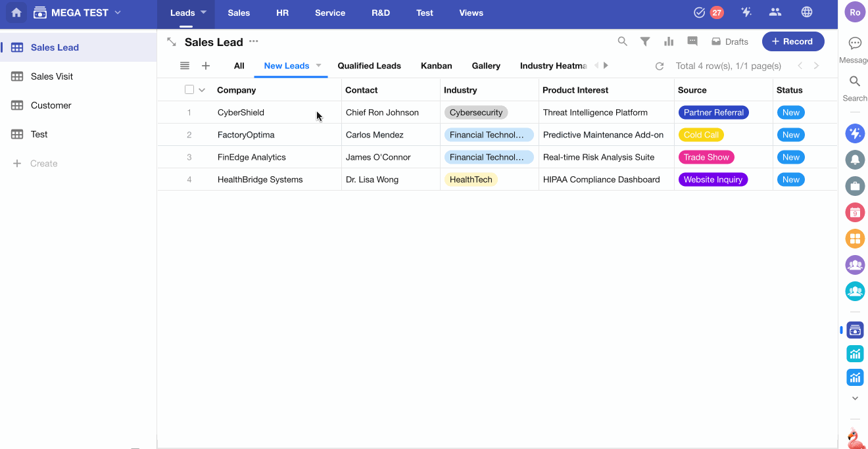Open the HR menu item
The width and height of the screenshot is (868, 449).
pyautogui.click(x=282, y=12)
